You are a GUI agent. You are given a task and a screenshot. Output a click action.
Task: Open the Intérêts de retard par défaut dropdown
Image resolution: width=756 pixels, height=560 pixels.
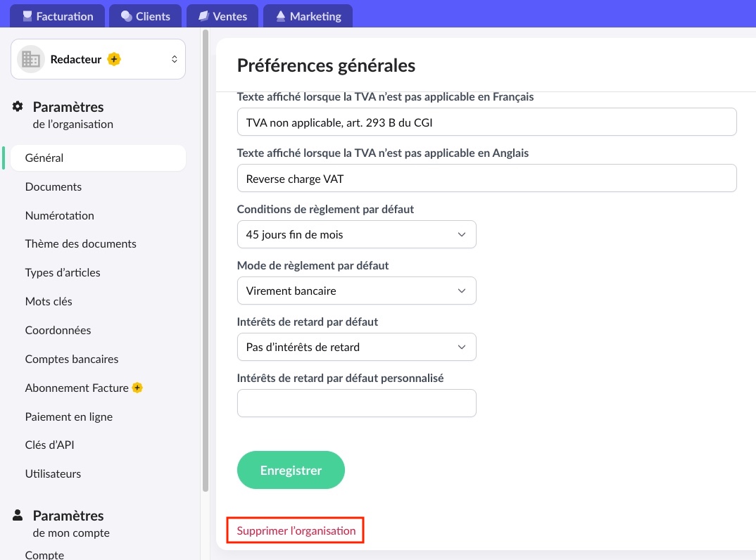click(356, 347)
